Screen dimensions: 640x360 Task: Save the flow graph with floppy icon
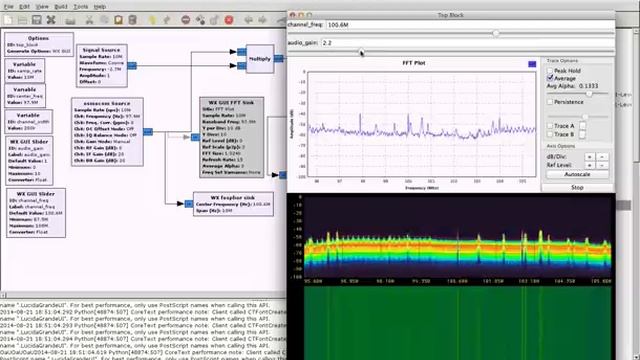click(x=37, y=20)
